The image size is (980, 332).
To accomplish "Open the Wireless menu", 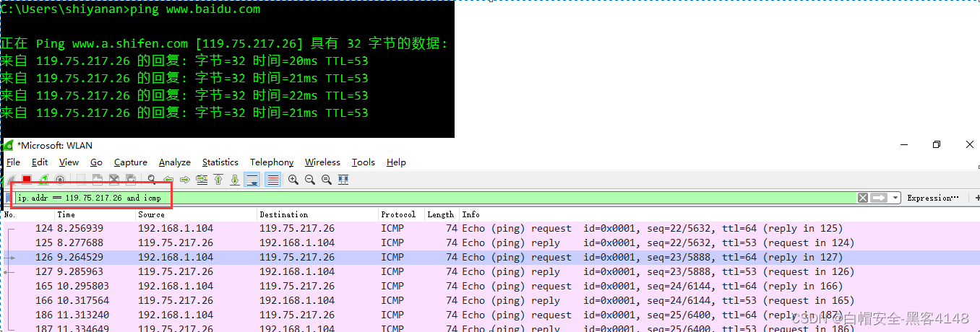I will 322,162.
